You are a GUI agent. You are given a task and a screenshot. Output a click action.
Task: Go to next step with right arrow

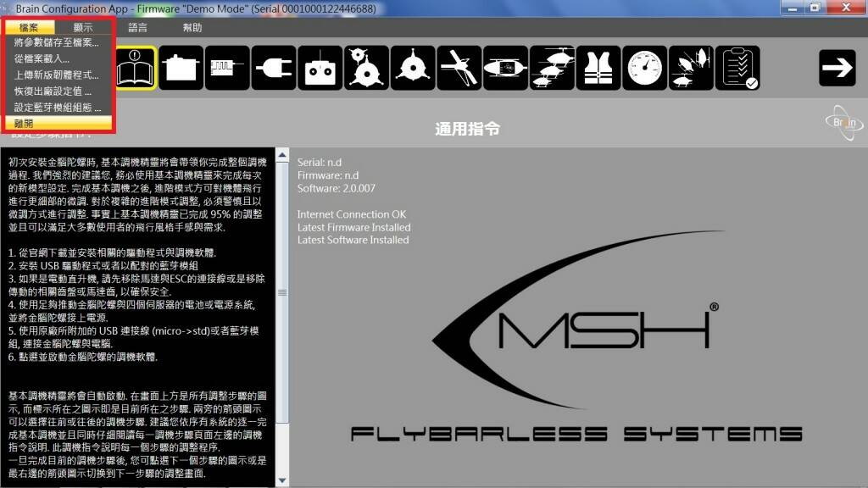(837, 68)
